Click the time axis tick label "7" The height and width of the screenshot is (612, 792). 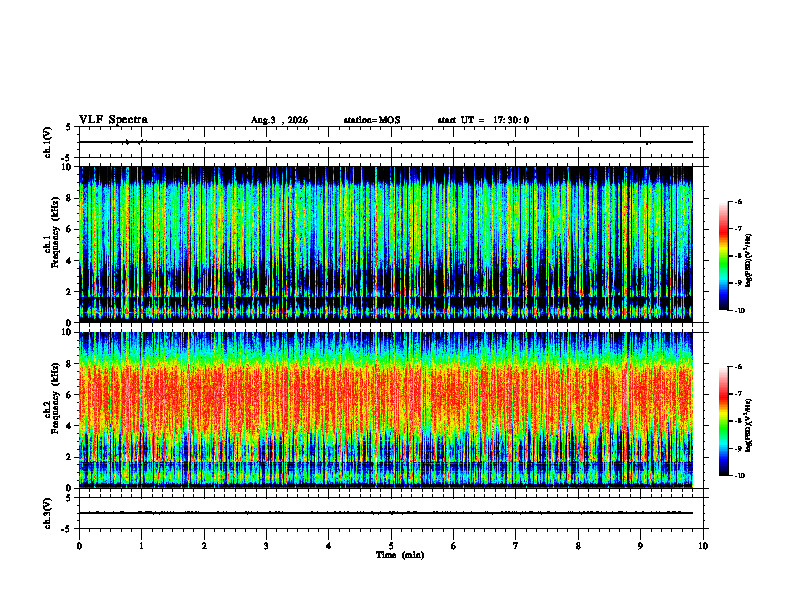pyautogui.click(x=516, y=546)
